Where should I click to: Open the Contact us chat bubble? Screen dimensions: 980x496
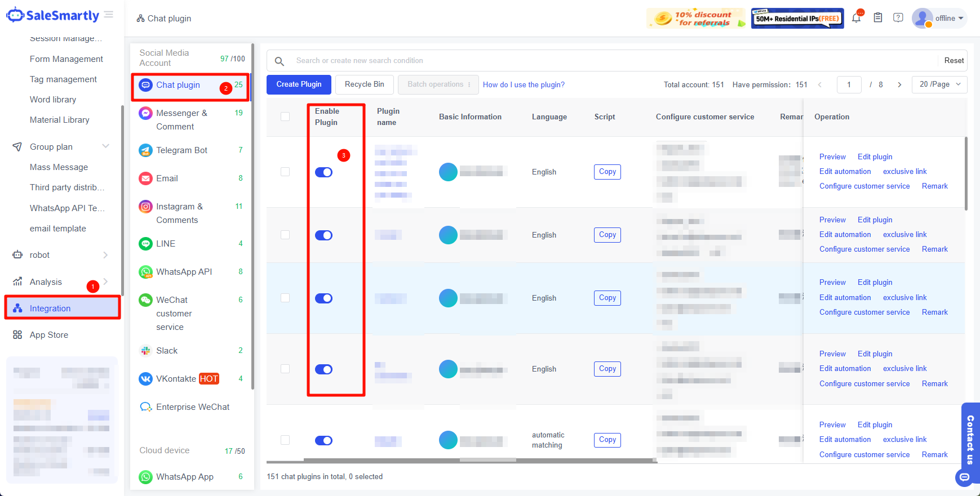click(965, 477)
